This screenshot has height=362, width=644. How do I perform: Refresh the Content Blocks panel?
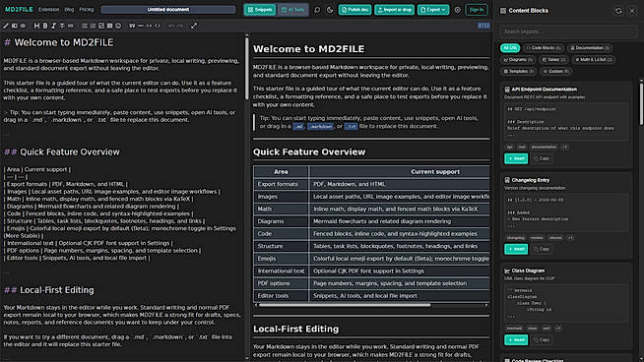(x=618, y=11)
